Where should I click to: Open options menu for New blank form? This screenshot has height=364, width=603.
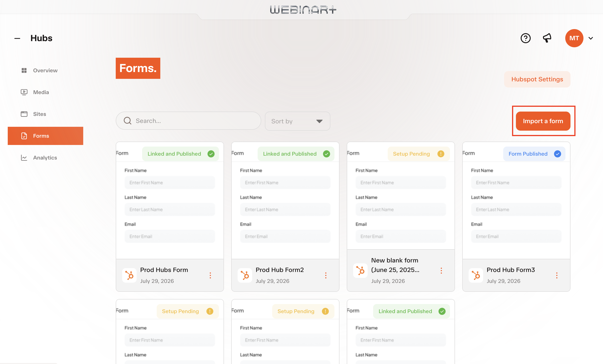(441, 271)
